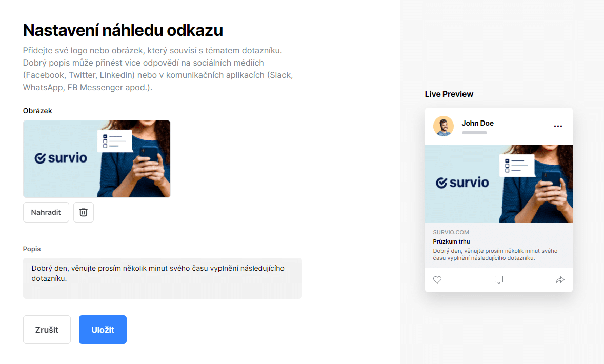The width and height of the screenshot is (604, 364).
Task: Click the Průzkum trhu title in preview
Action: [x=451, y=241]
